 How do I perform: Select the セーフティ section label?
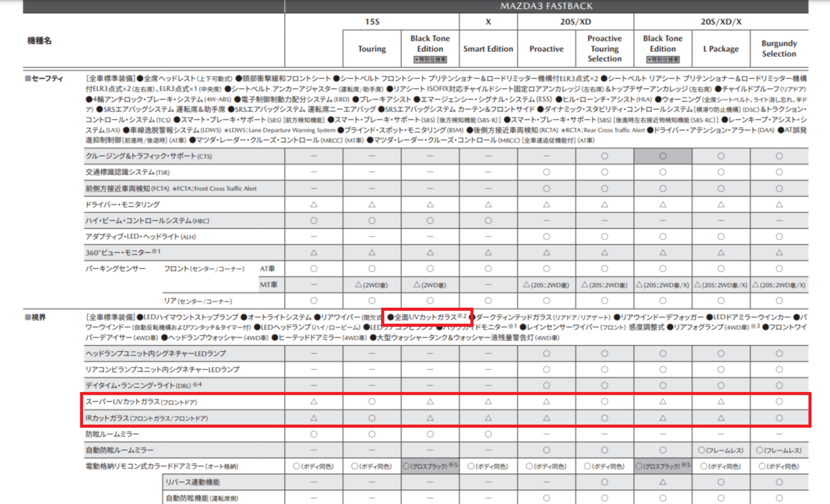44,79
